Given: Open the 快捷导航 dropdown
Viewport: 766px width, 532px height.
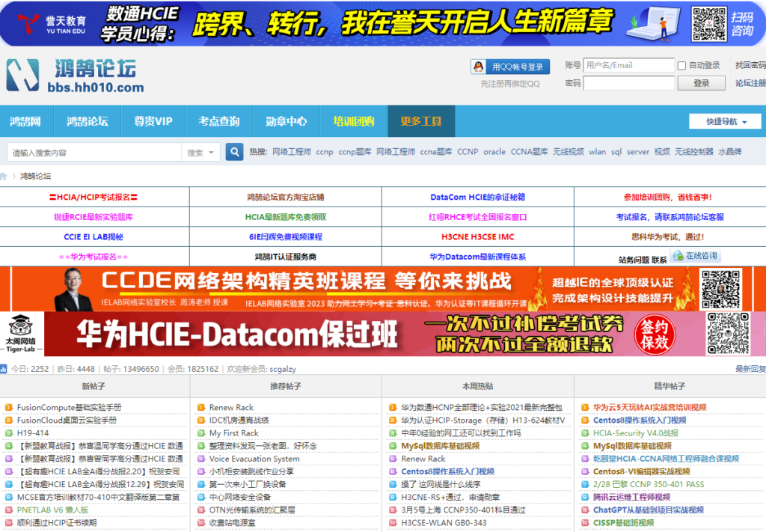Looking at the screenshot, I should pos(724,121).
